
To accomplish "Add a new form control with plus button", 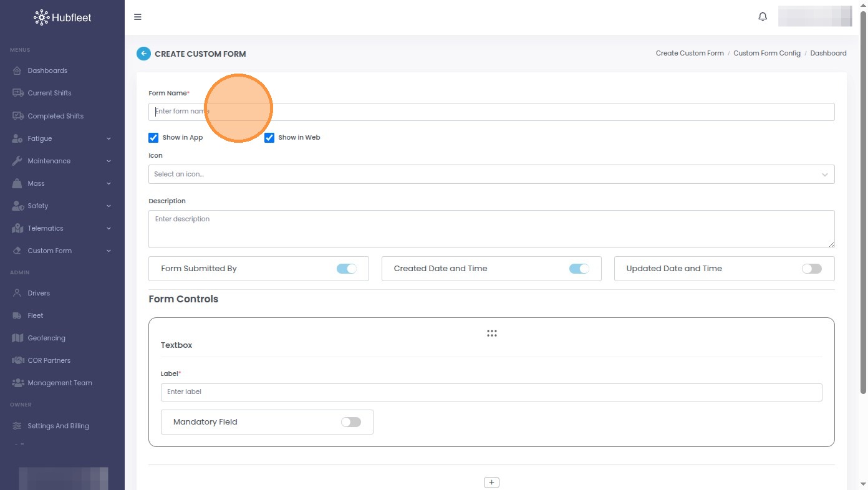I will (491, 483).
